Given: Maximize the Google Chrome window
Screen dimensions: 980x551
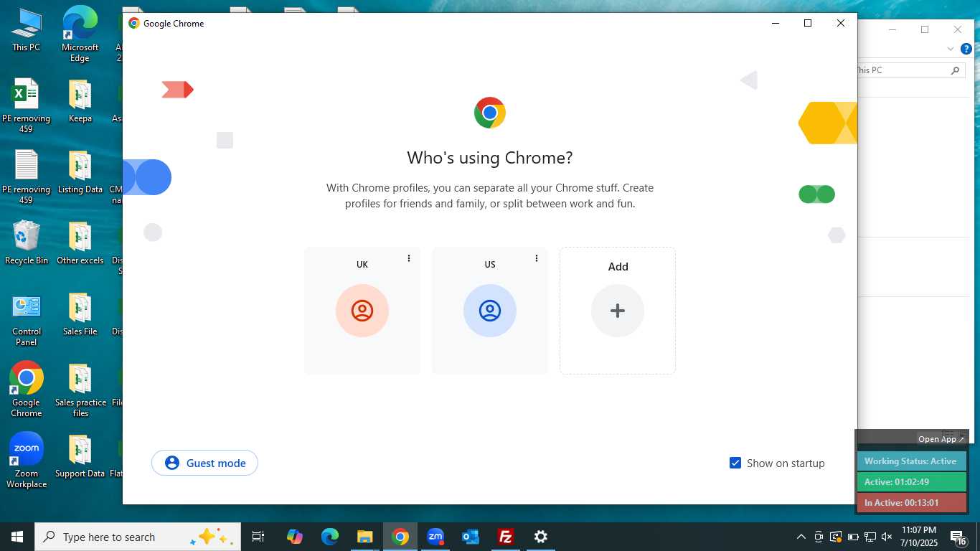Looking at the screenshot, I should (x=808, y=23).
